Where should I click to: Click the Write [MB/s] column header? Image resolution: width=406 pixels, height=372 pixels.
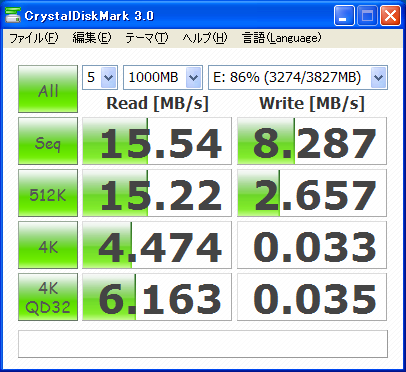click(x=312, y=103)
